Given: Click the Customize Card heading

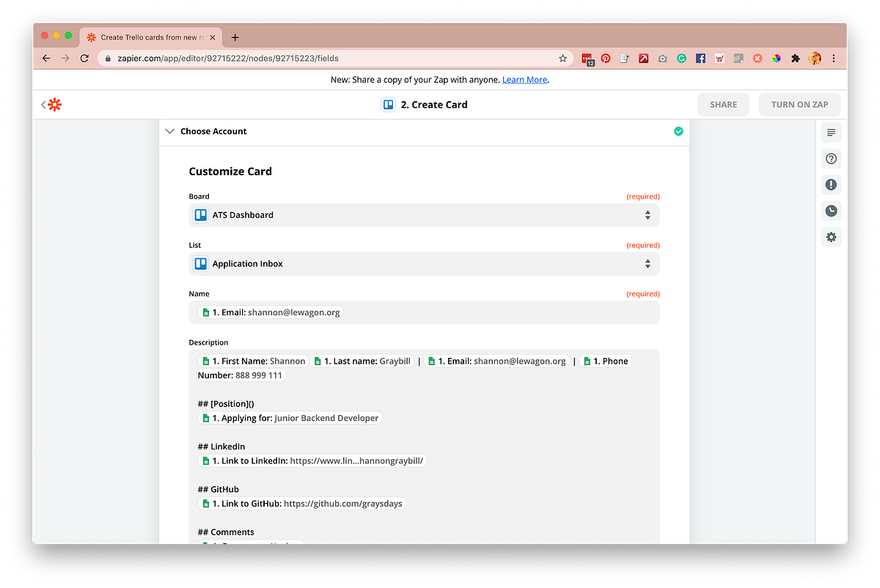Looking at the screenshot, I should [x=230, y=172].
